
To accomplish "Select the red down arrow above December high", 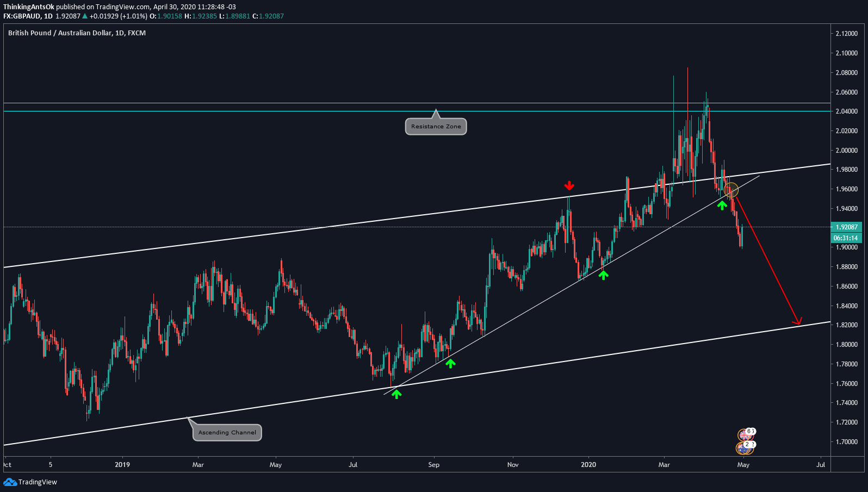I will coord(569,185).
